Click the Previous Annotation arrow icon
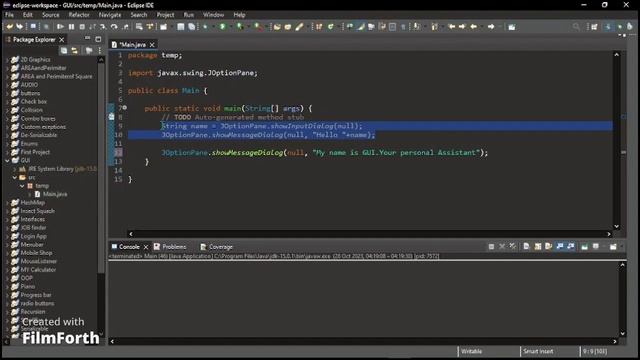 435,27
